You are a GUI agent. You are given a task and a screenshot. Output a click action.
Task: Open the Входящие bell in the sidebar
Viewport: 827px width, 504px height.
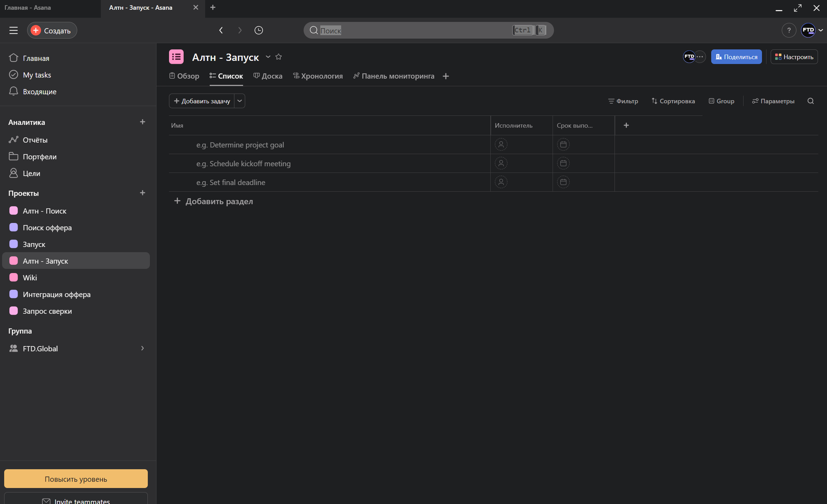click(14, 91)
